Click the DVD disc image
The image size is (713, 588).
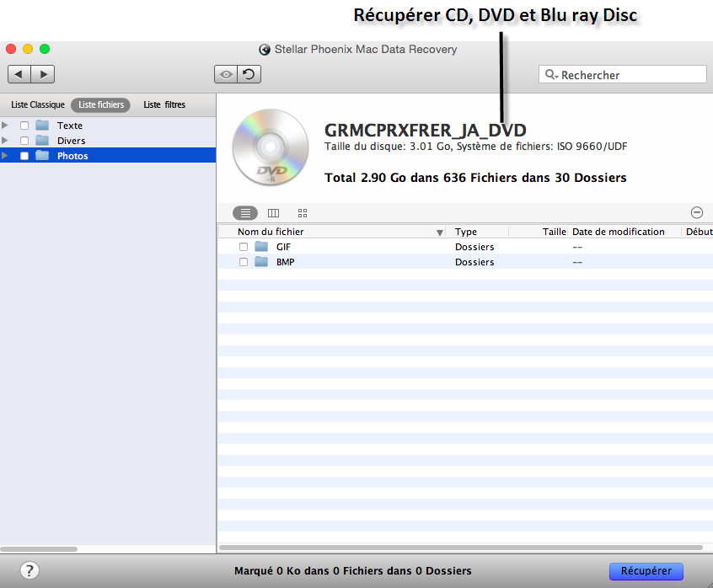pos(271,147)
